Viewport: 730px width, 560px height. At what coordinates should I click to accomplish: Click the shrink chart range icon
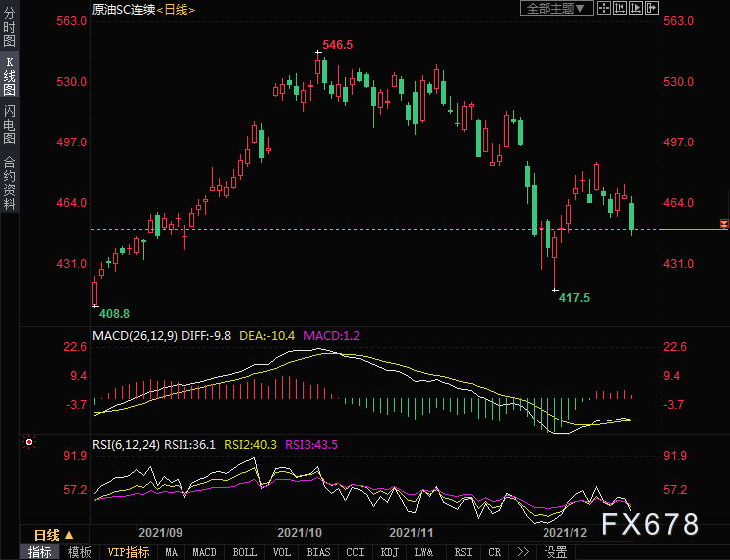(x=620, y=8)
